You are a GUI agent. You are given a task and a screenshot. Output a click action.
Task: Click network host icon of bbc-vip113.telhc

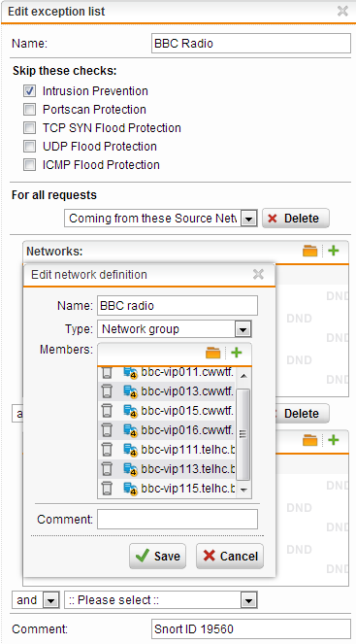pos(130,469)
